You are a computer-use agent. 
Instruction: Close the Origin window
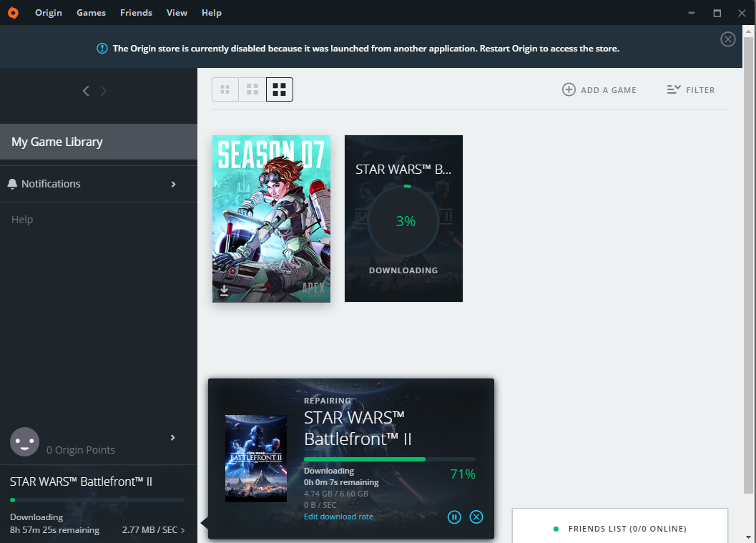click(742, 13)
